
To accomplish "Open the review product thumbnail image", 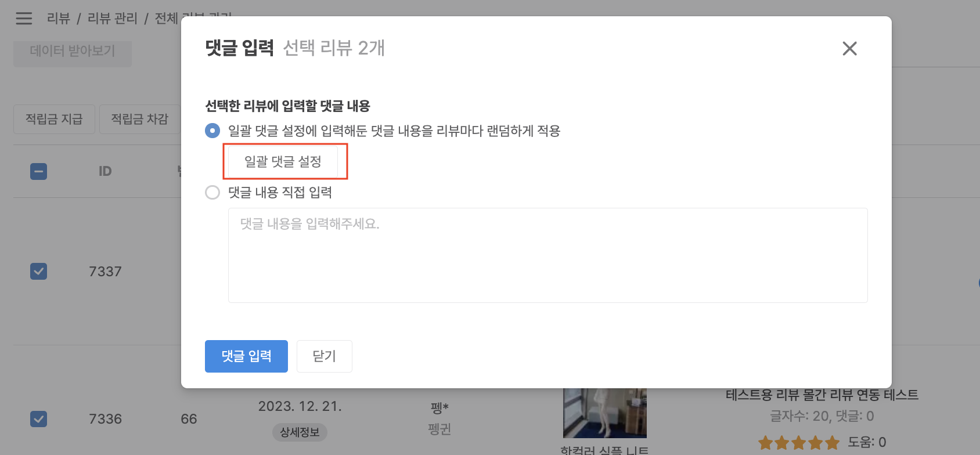I will [x=604, y=413].
